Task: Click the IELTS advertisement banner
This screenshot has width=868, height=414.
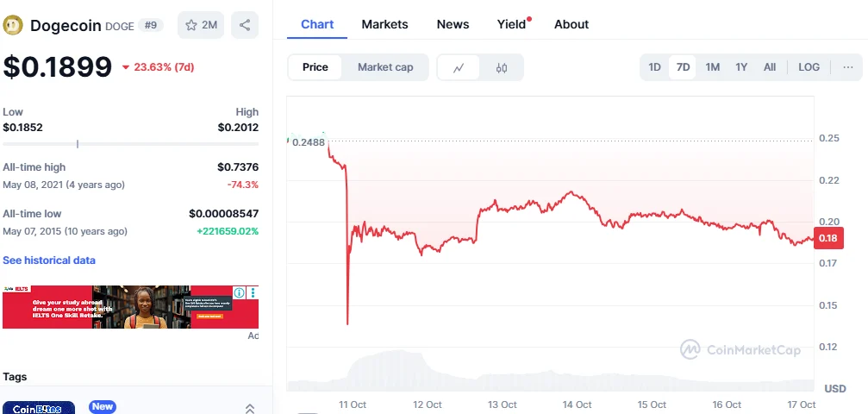Action: coord(121,308)
